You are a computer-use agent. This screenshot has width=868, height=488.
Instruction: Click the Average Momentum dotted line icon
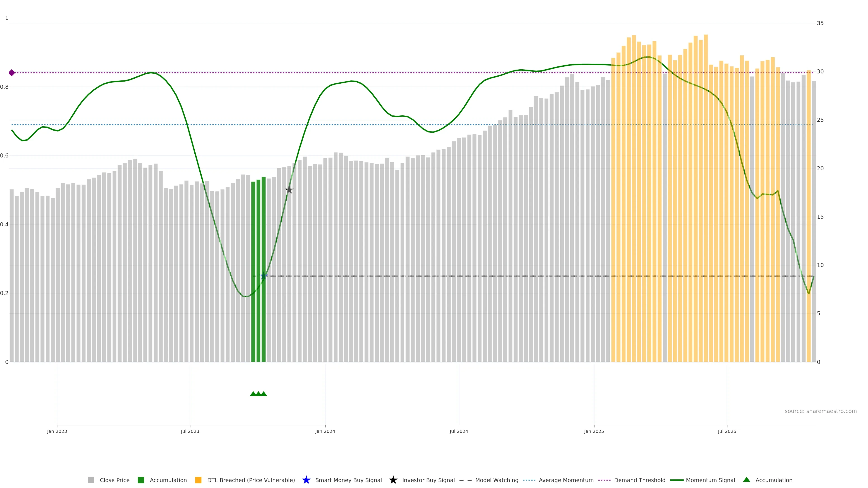pos(529,480)
